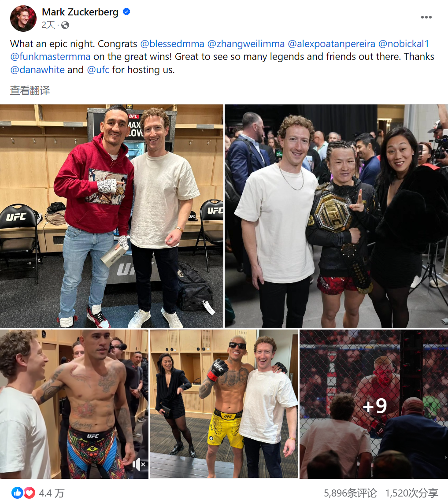
Task: Unmute the video using the speaker icon
Action: (139, 464)
